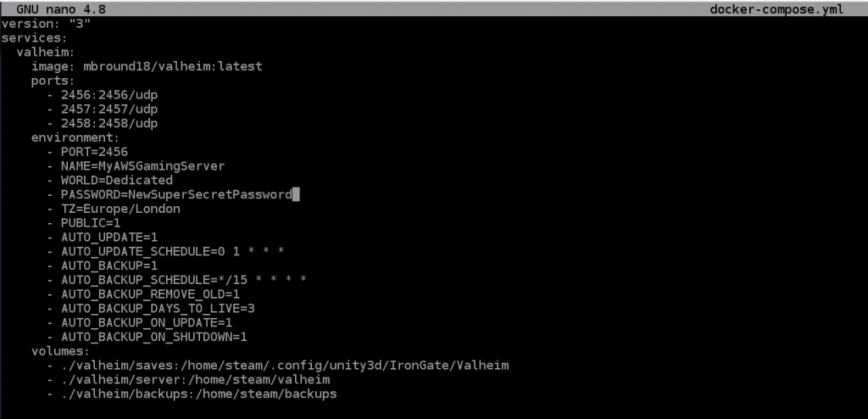868x419 pixels.
Task: Click the NAME=MyAWSGamingServer entry
Action: [x=142, y=165]
